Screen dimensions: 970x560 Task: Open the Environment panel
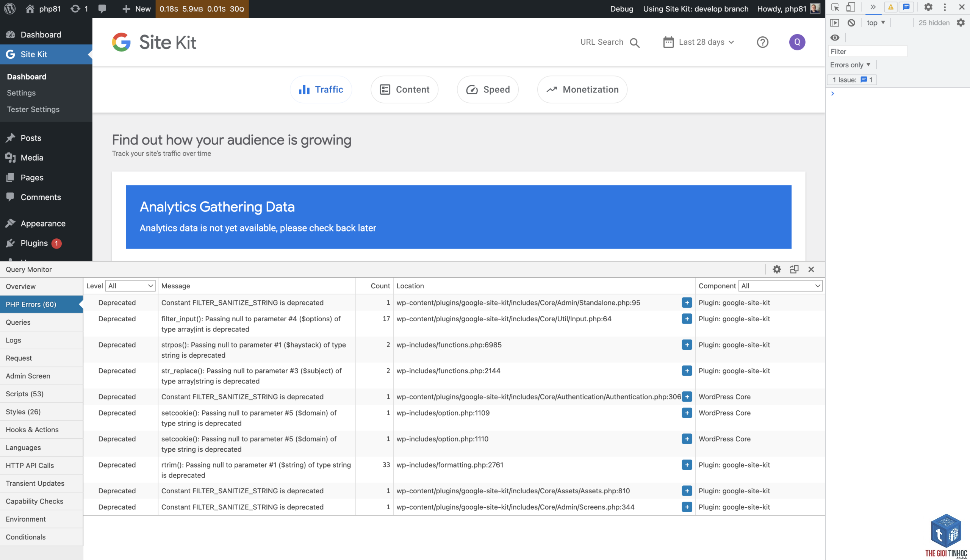click(41, 519)
